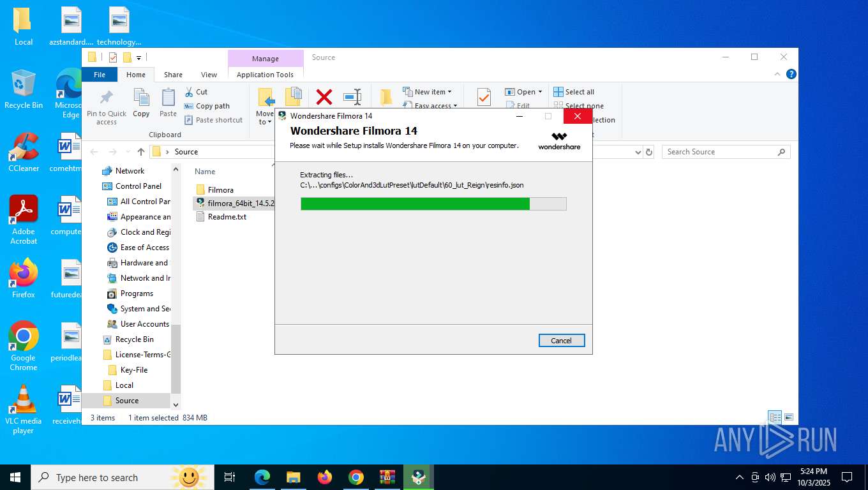Click the Properties checkmark icon

pyautogui.click(x=484, y=98)
